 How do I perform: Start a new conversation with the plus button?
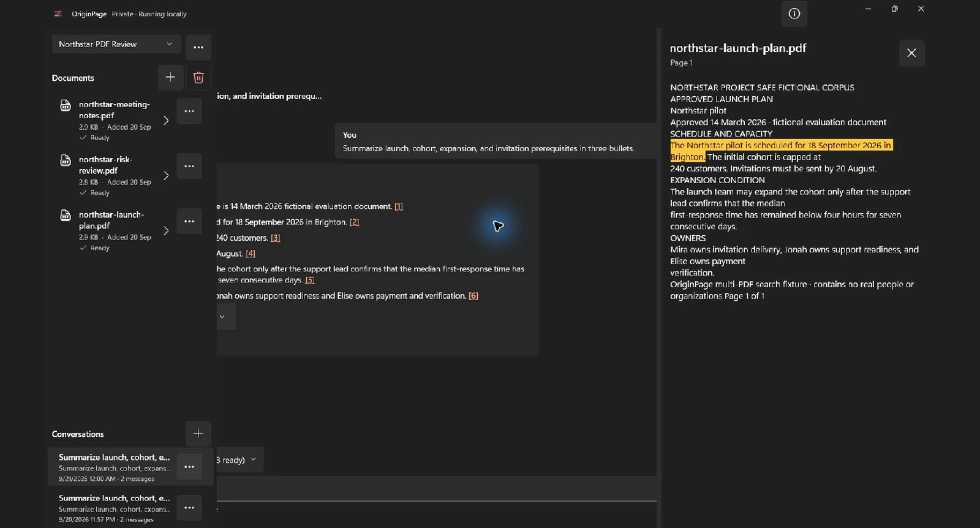[x=198, y=433]
